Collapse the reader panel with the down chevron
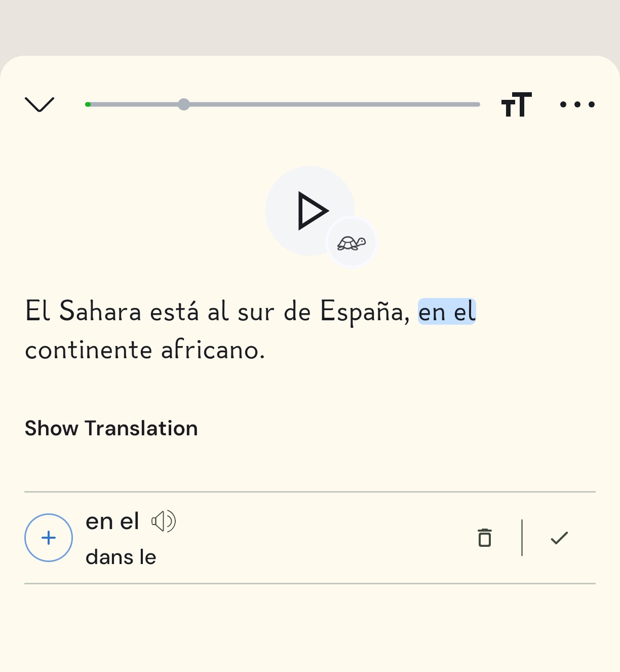 point(39,104)
